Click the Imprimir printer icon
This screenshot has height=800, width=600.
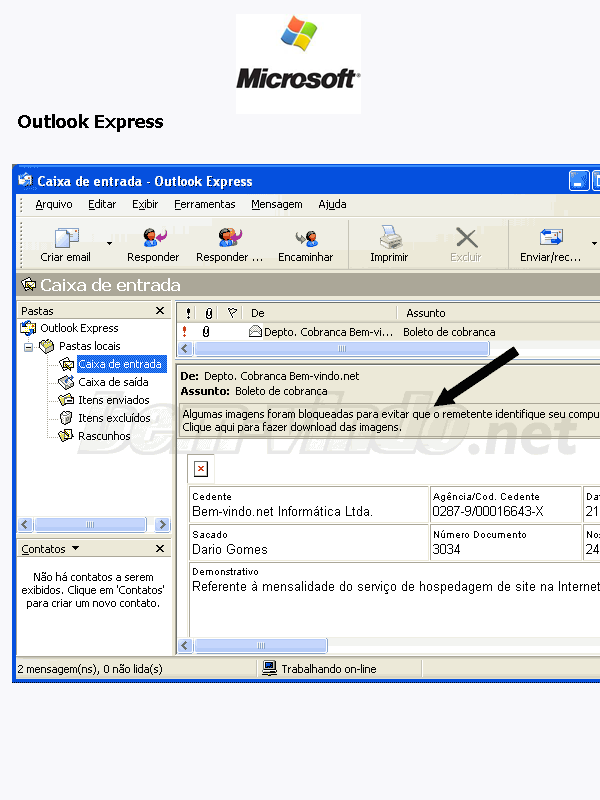[390, 237]
